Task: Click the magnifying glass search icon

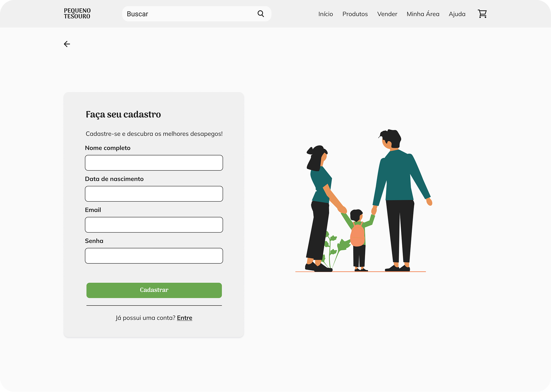Action: (x=261, y=14)
